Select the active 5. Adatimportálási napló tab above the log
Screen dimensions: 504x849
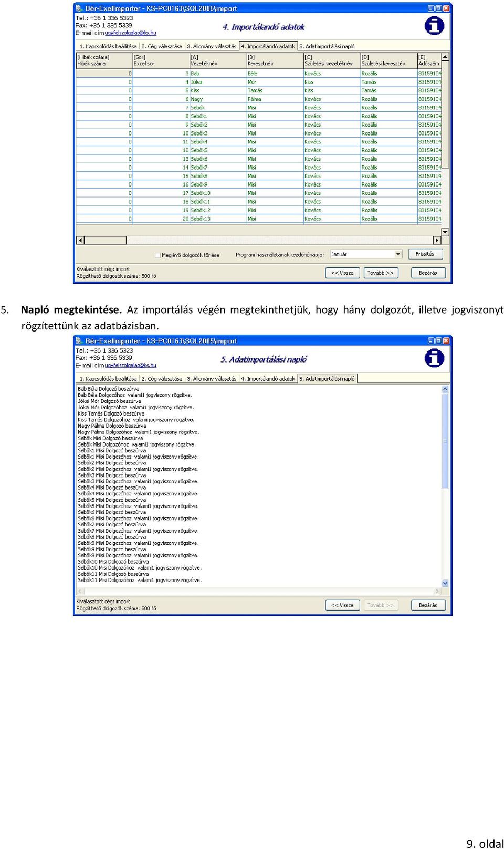(x=328, y=379)
